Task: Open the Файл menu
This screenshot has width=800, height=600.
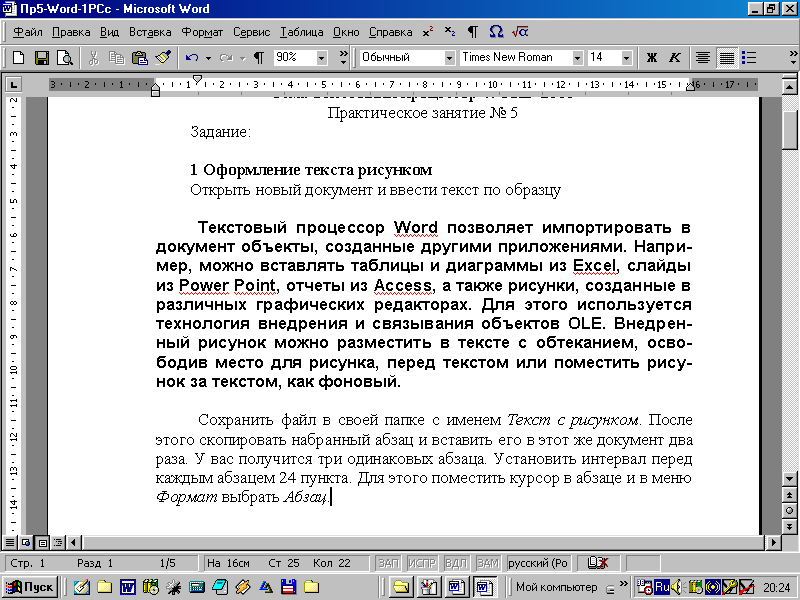Action: [28, 32]
